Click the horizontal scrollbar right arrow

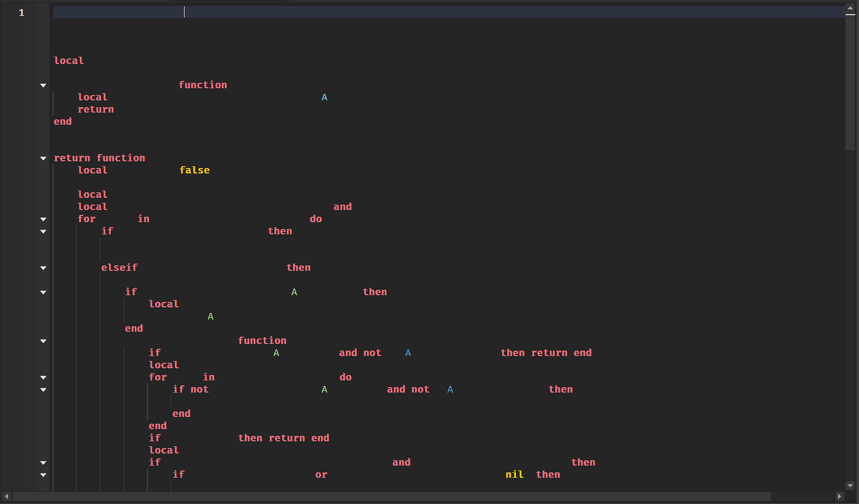point(840,497)
